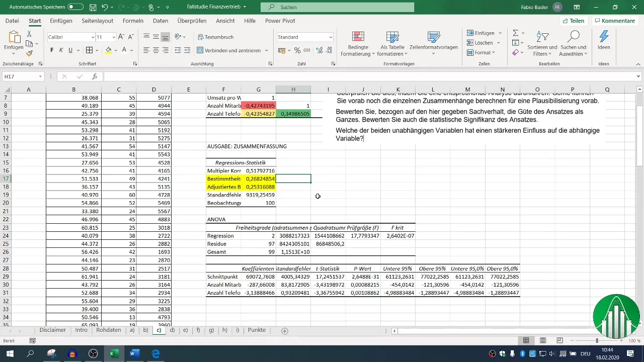This screenshot has height=362, width=644.
Task: Open the Rohdaten sheet tab
Action: coord(109,330)
